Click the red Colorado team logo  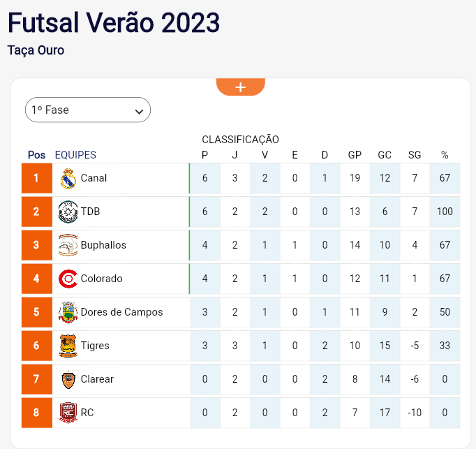pyautogui.click(x=68, y=279)
